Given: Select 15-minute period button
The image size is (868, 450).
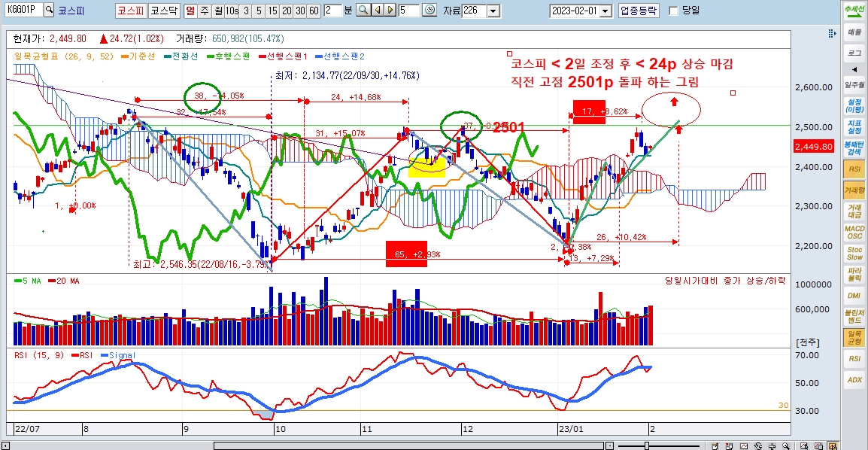Looking at the screenshot, I should (272, 11).
